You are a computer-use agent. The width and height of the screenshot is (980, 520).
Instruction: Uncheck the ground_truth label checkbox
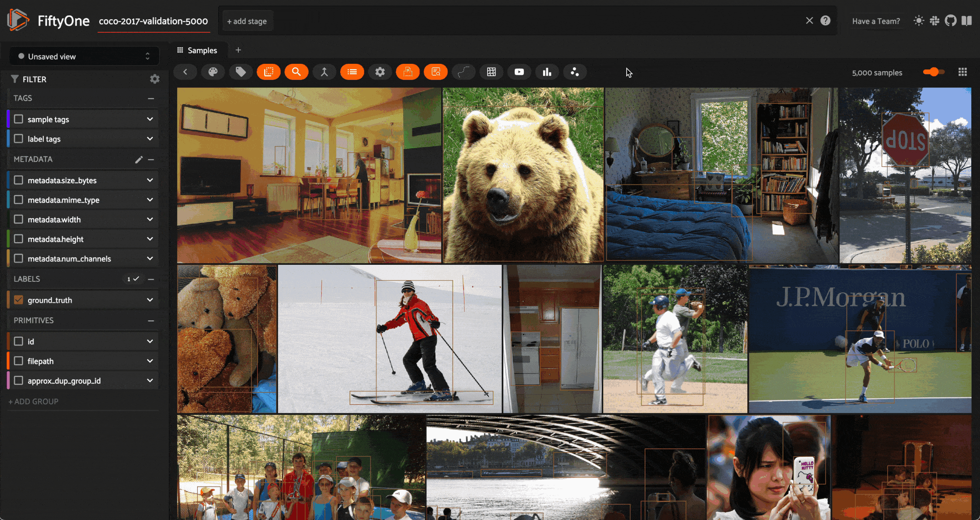[x=18, y=300]
